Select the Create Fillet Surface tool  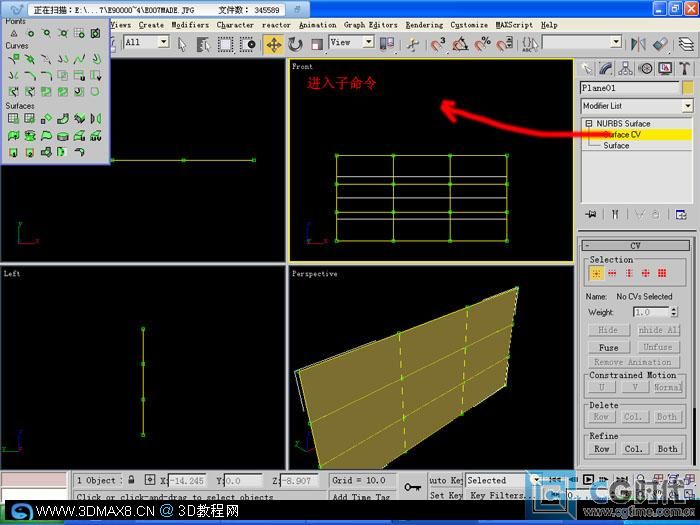[x=79, y=152]
